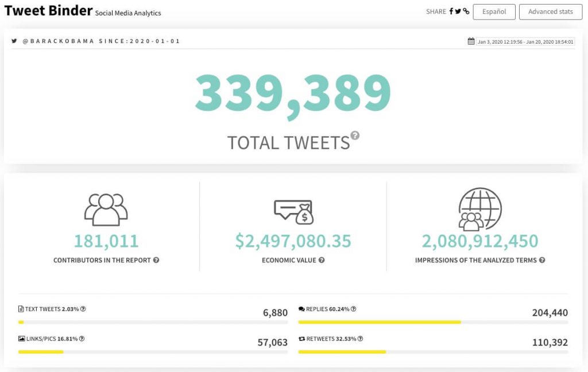Click help icon beside Total Tweets
588x372 pixels.
[x=355, y=135]
